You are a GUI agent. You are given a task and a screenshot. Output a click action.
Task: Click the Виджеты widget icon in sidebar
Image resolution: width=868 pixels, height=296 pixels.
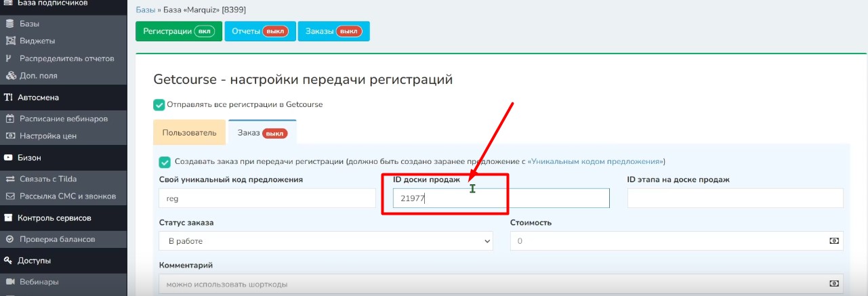(10, 41)
